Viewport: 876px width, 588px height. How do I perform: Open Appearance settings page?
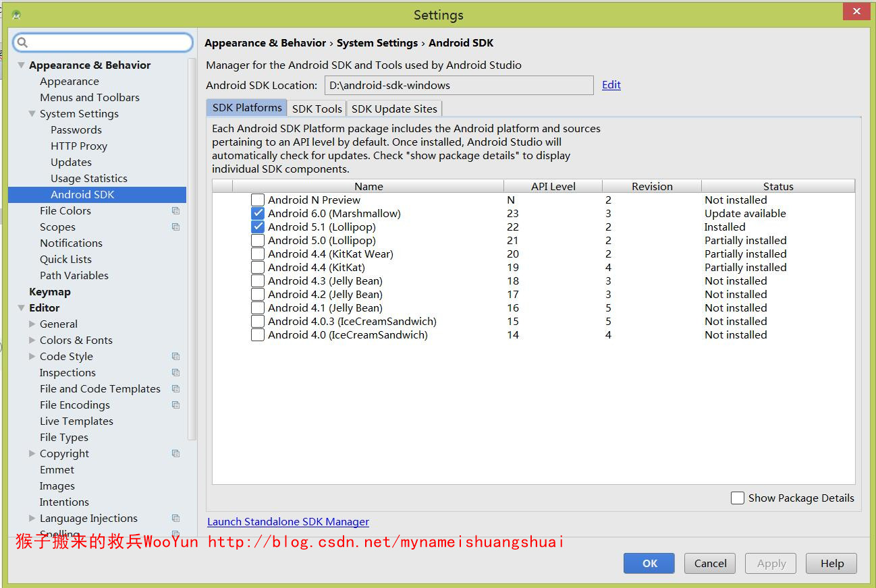click(x=70, y=82)
